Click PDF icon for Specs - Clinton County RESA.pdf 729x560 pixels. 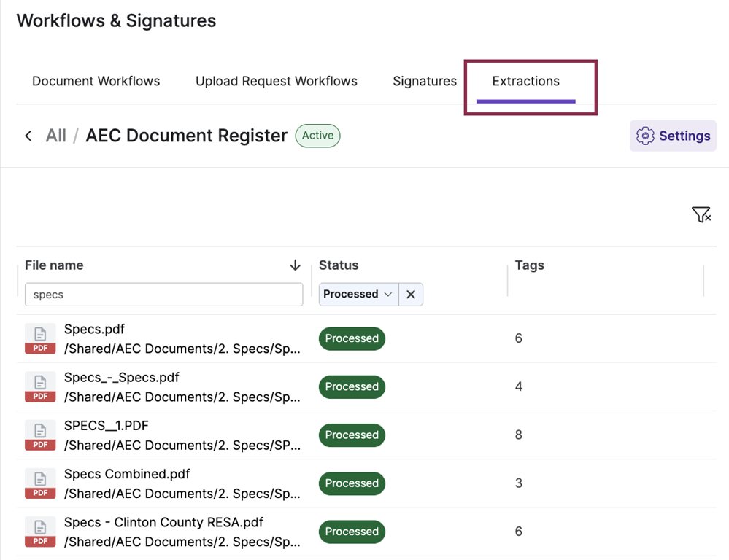(40, 532)
